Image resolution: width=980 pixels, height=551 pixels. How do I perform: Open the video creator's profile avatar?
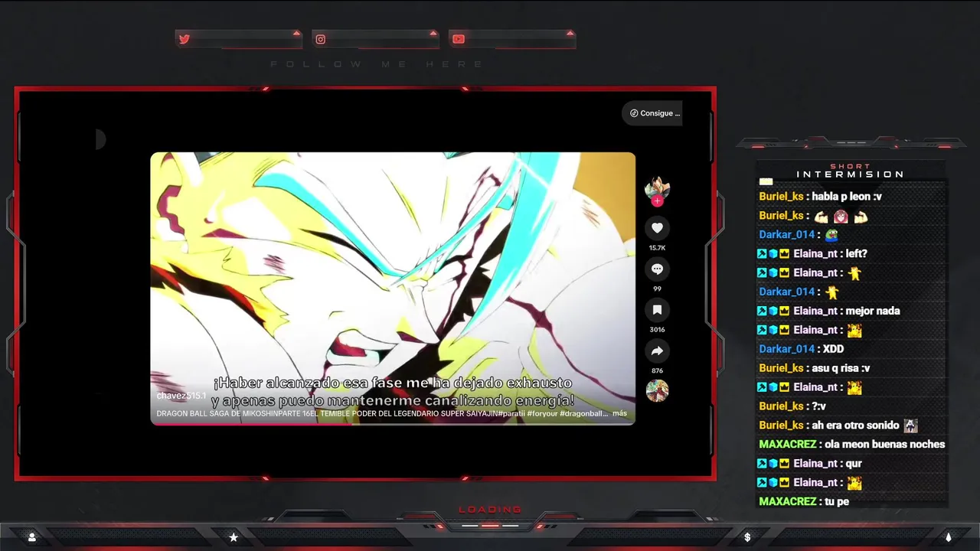click(x=657, y=187)
